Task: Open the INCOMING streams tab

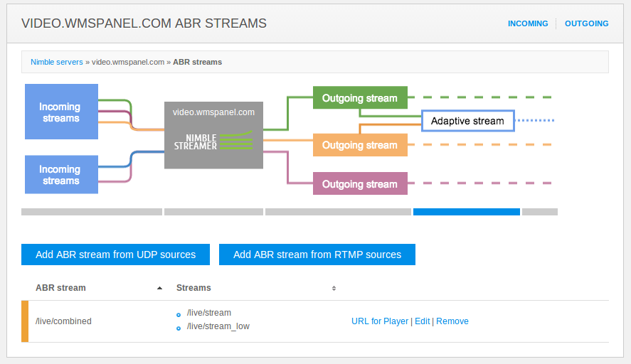Action: click(528, 23)
